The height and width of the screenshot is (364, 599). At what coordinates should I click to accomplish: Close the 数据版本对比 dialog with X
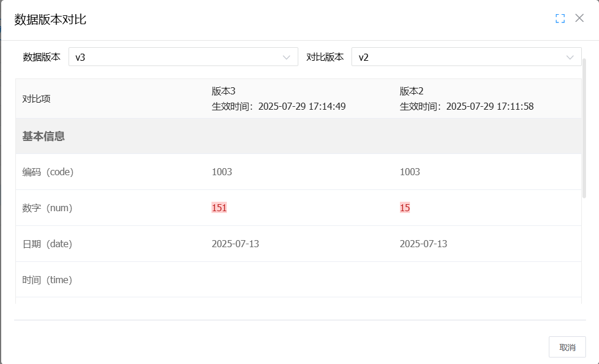coord(580,18)
